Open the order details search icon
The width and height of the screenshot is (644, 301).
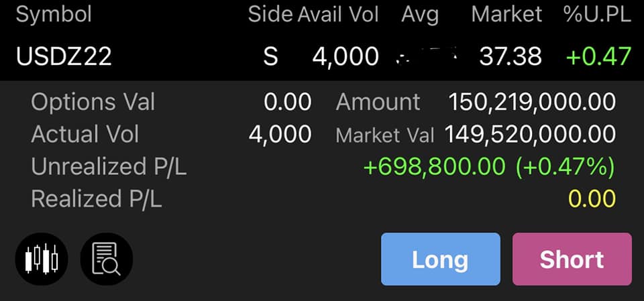[107, 259]
